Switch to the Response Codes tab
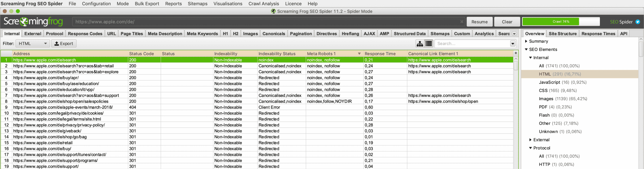 coord(85,34)
